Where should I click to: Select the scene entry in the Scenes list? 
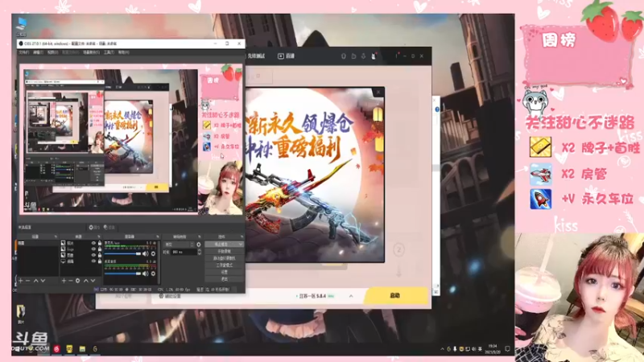(38, 244)
